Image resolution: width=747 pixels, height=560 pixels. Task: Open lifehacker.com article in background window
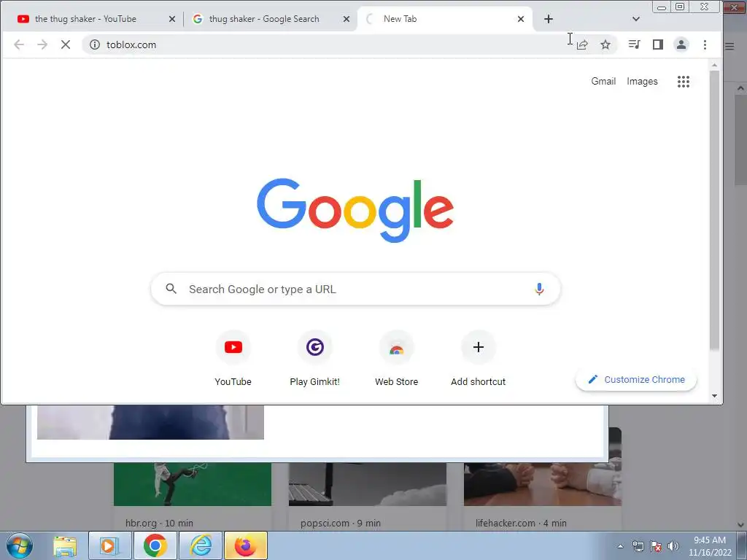tap(543, 495)
